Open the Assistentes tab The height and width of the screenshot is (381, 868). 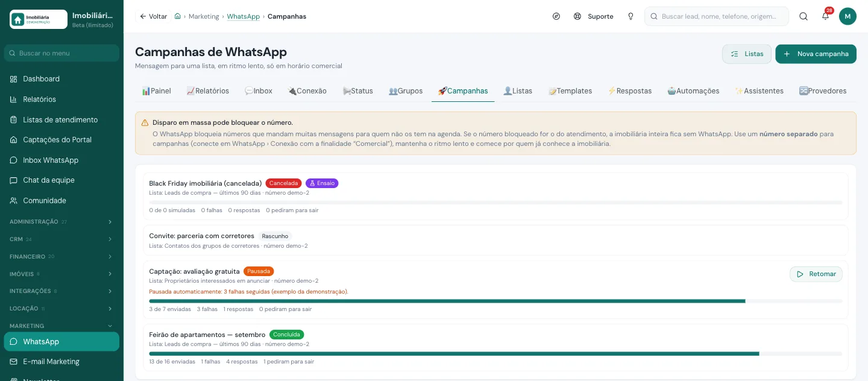[759, 91]
